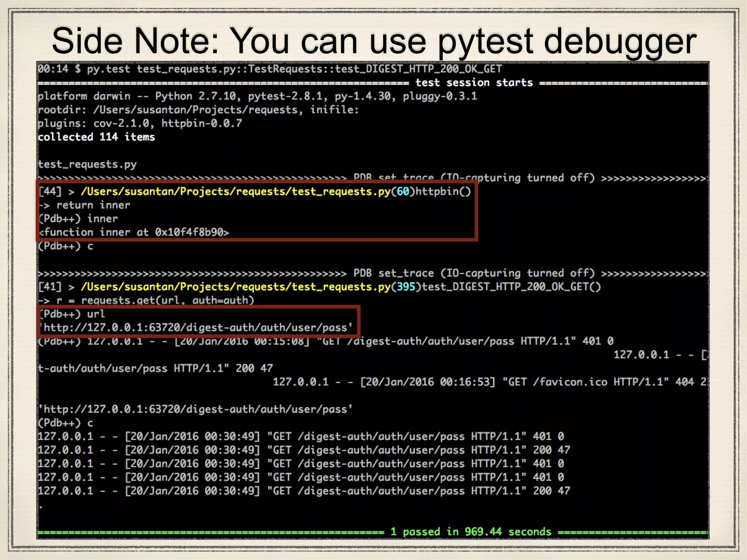Click the '(Pdb++) url' prompt line
The image size is (747, 560).
tap(72, 314)
